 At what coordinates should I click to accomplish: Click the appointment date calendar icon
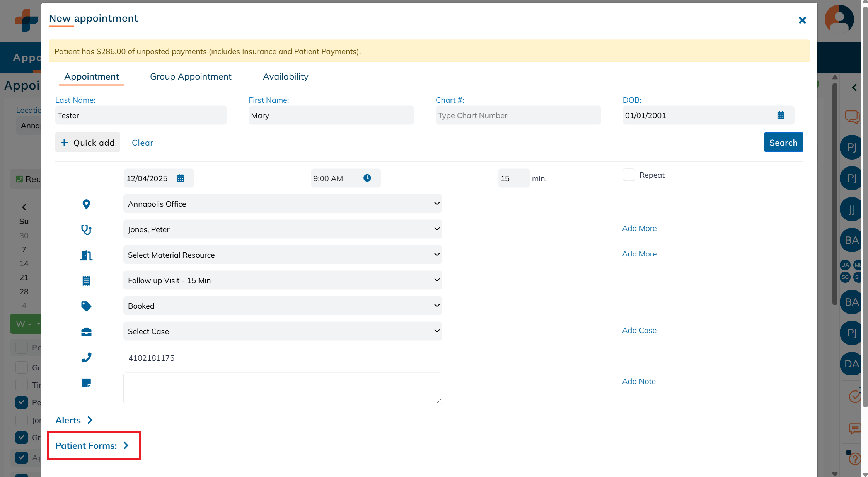(x=181, y=178)
